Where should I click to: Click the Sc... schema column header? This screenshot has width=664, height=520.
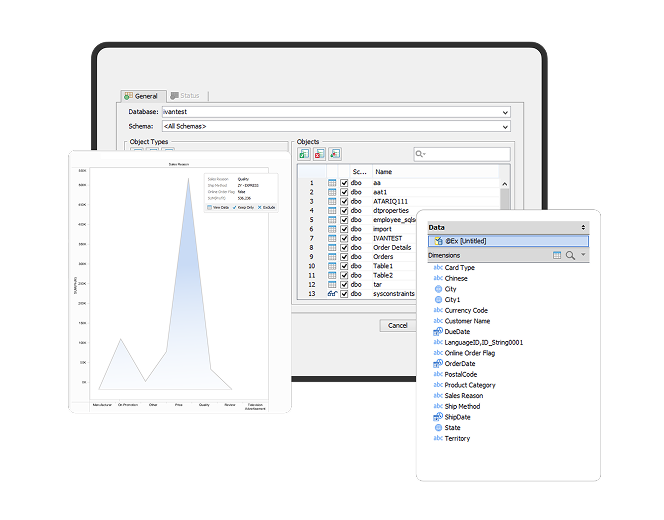pos(360,172)
